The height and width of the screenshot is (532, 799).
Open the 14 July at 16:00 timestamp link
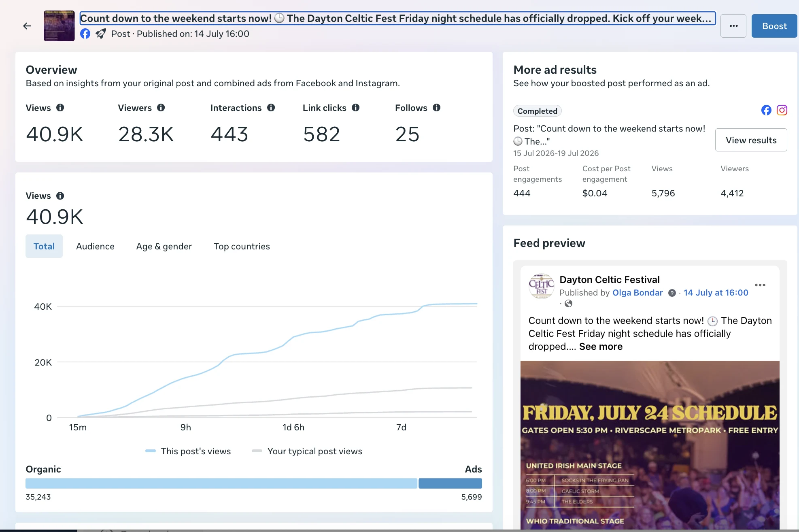click(716, 293)
